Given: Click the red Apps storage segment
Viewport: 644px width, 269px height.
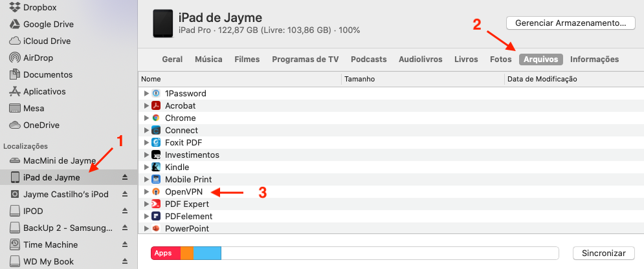Looking at the screenshot, I should [x=165, y=253].
